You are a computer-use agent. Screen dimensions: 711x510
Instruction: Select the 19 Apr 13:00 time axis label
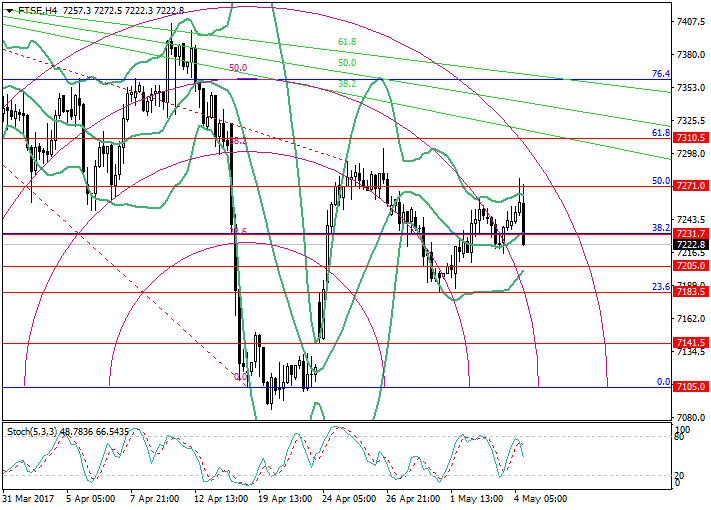(x=285, y=499)
